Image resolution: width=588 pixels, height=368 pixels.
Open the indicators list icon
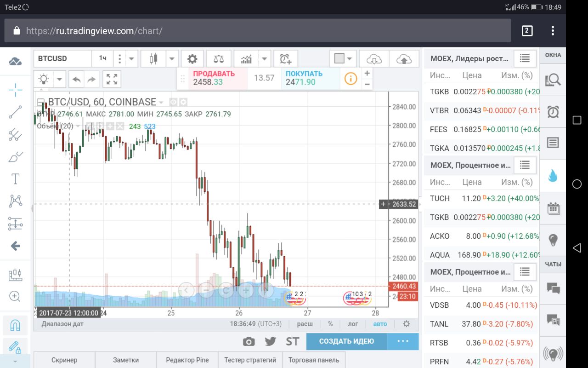[x=247, y=59]
